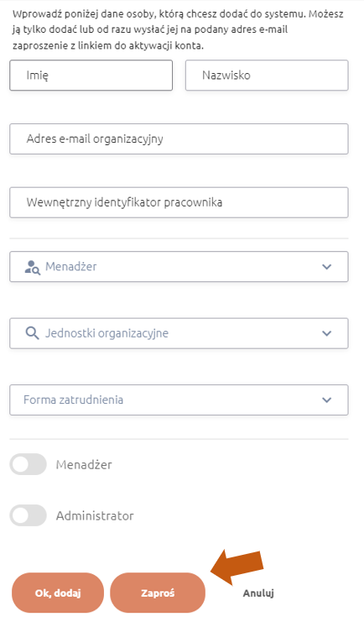This screenshot has width=364, height=627.
Task: Open the Forma zatrudnienia dropdown chevron
Action: 327,400
